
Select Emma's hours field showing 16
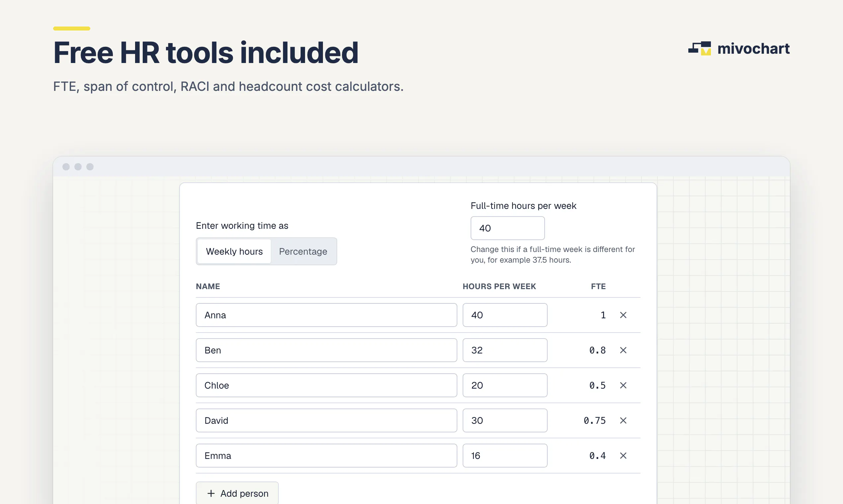pos(505,456)
